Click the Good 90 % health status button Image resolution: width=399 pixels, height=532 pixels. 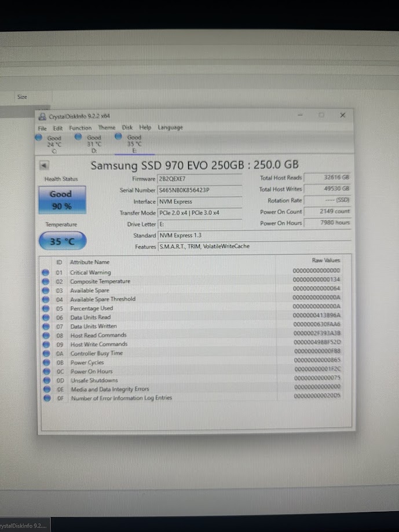62,200
